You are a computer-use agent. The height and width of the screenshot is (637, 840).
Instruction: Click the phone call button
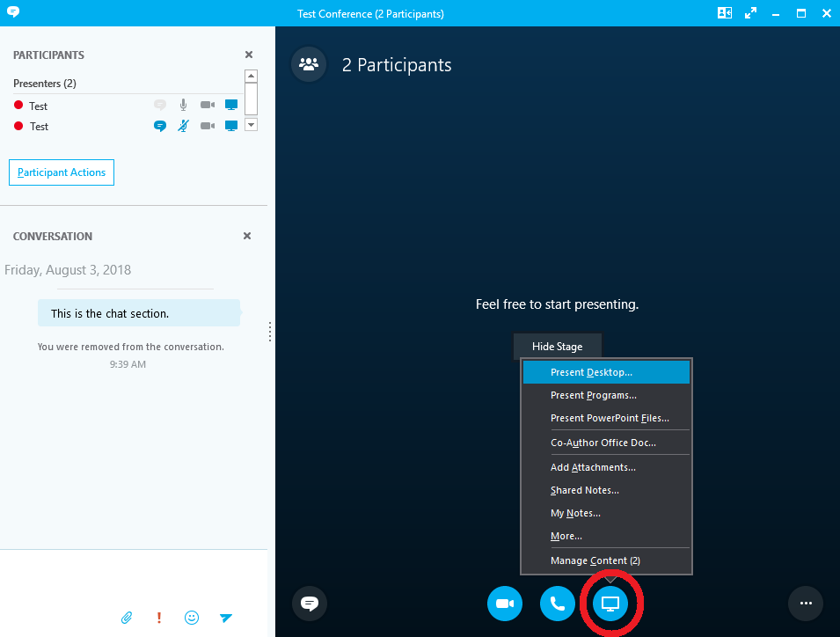tap(558, 604)
